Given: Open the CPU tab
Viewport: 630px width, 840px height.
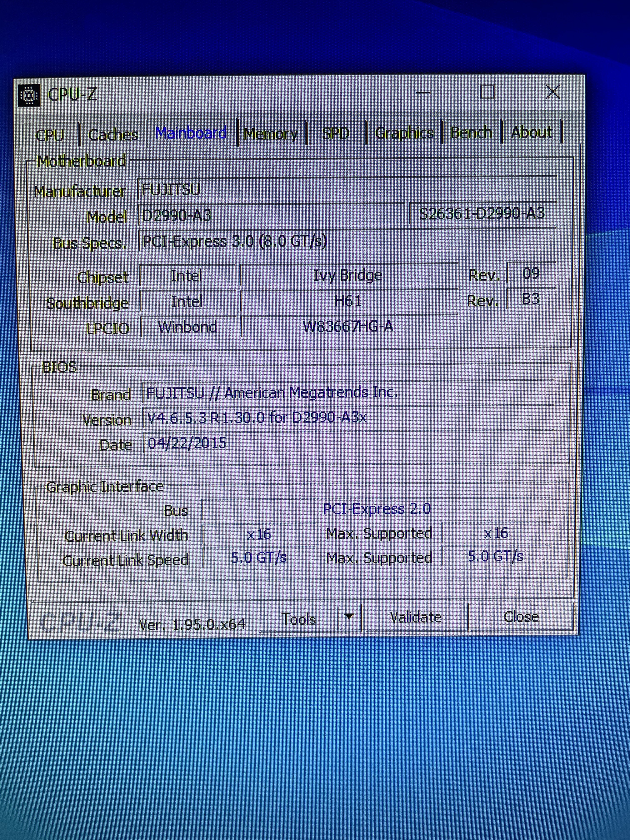Looking at the screenshot, I should click(x=50, y=135).
